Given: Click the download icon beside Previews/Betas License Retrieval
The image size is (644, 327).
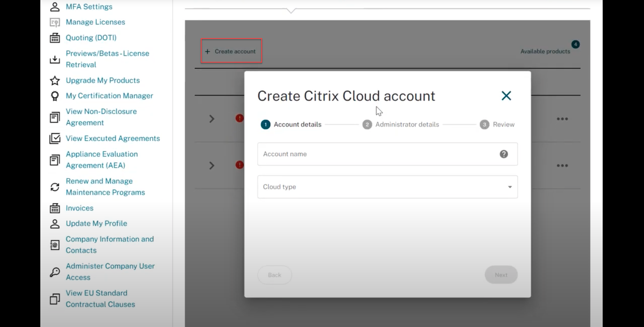Looking at the screenshot, I should pyautogui.click(x=55, y=60).
